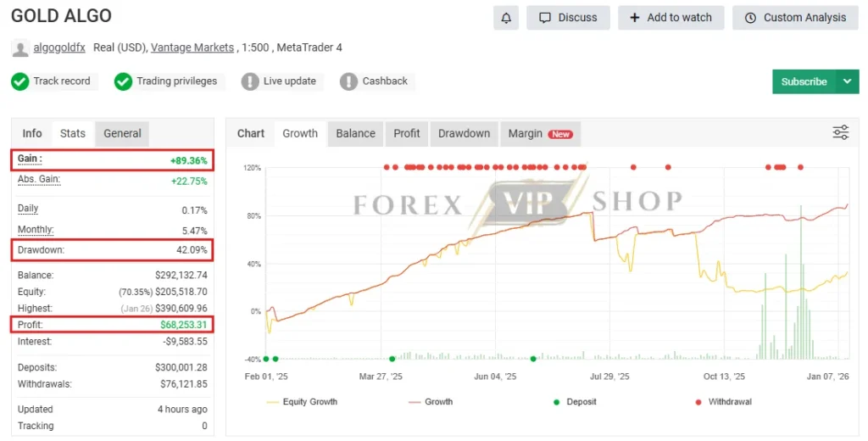Click the Add to watch button
The width and height of the screenshot is (868, 441).
[671, 18]
